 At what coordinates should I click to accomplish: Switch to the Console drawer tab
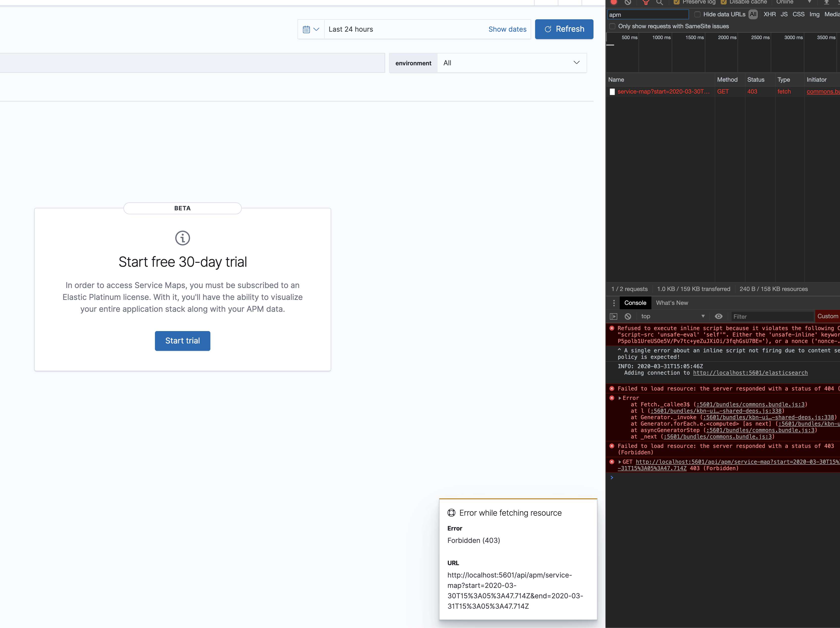635,303
